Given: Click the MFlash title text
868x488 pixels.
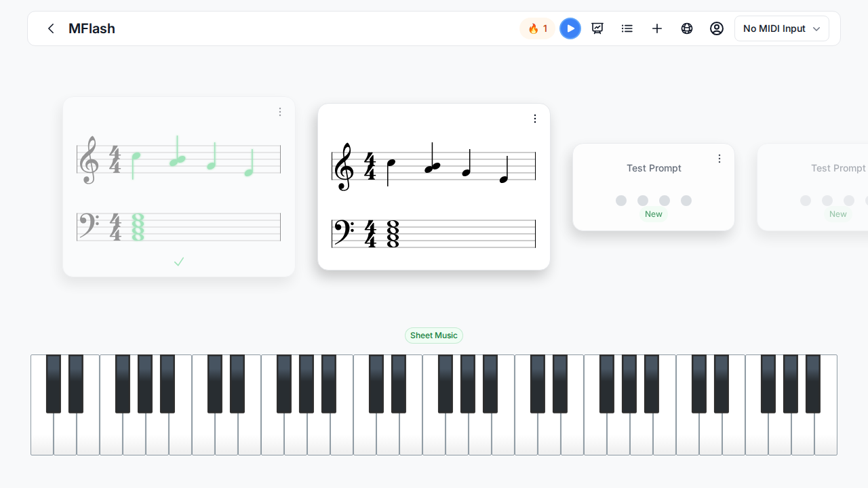Looking at the screenshot, I should click(x=92, y=28).
